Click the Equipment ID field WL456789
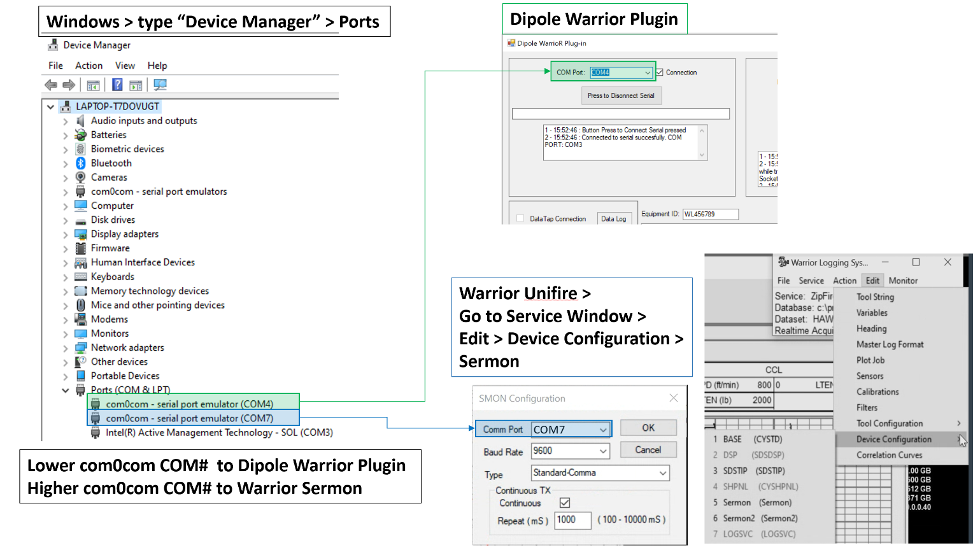 711,214
